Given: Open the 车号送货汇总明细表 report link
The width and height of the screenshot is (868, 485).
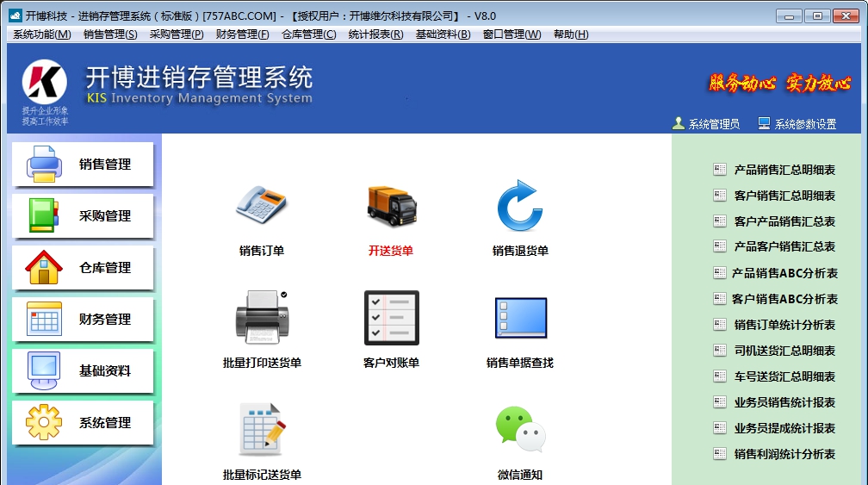Looking at the screenshot, I should point(784,376).
